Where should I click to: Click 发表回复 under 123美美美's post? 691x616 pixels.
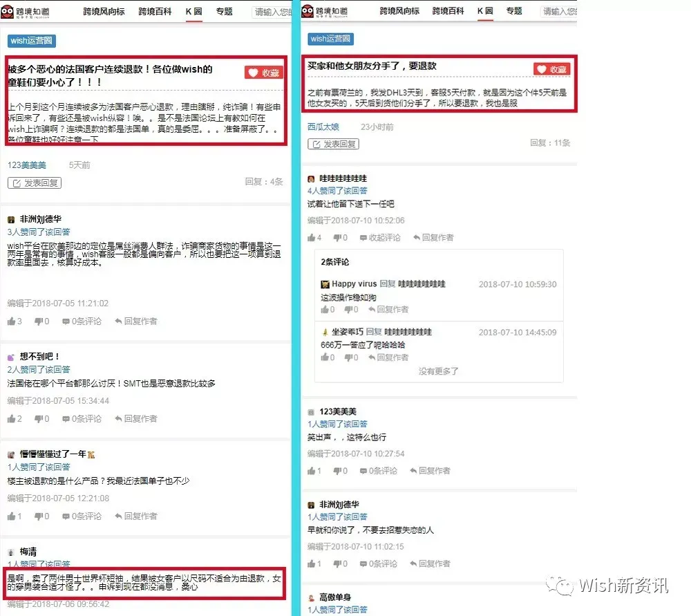[35, 183]
